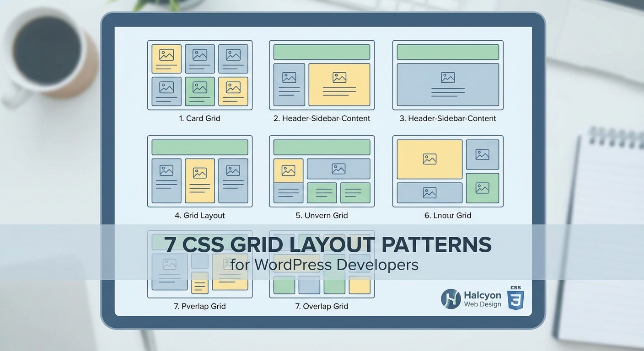Click the image icon in Card Grid's green card

[x=199, y=87]
